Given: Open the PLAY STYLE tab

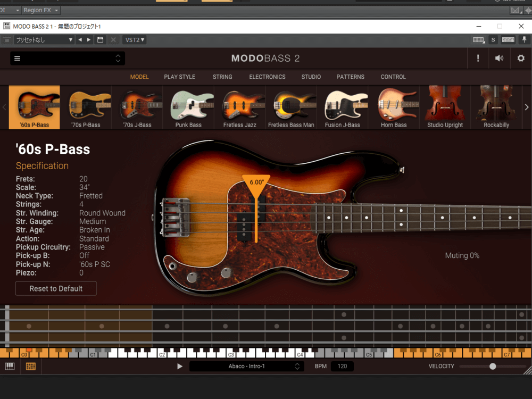Looking at the screenshot, I should [179, 77].
